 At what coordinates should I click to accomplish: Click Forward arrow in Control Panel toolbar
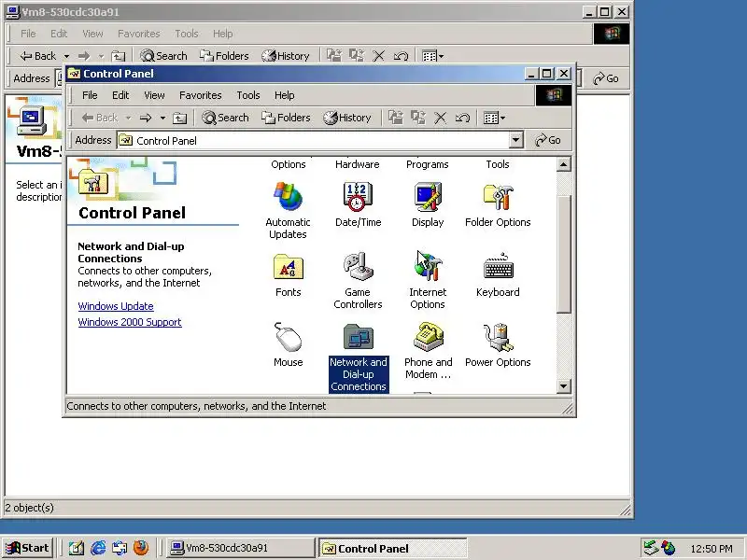click(146, 118)
